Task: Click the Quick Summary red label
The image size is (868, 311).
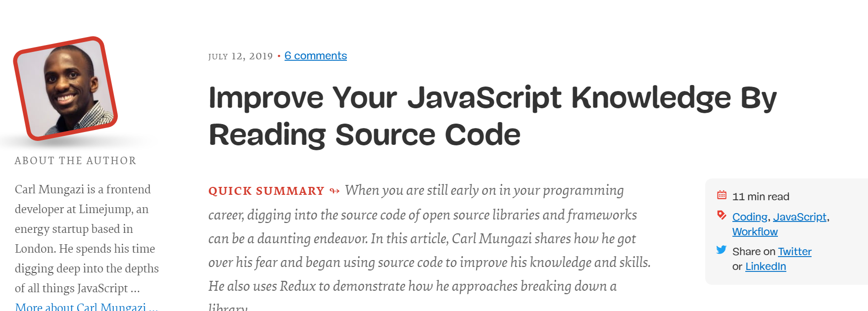Action: click(266, 191)
